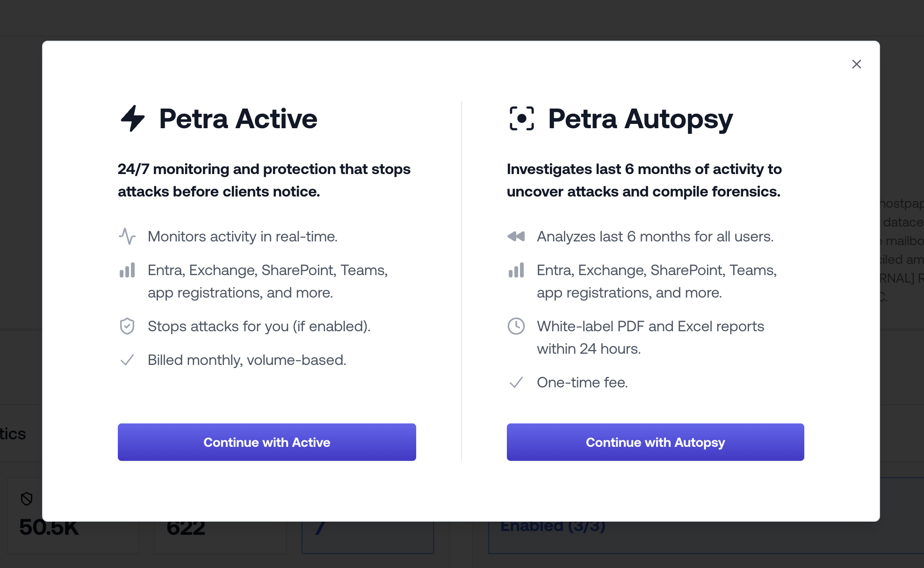The height and width of the screenshot is (568, 924).
Task: Click the Monitors activity in real-time text
Action: (x=242, y=236)
